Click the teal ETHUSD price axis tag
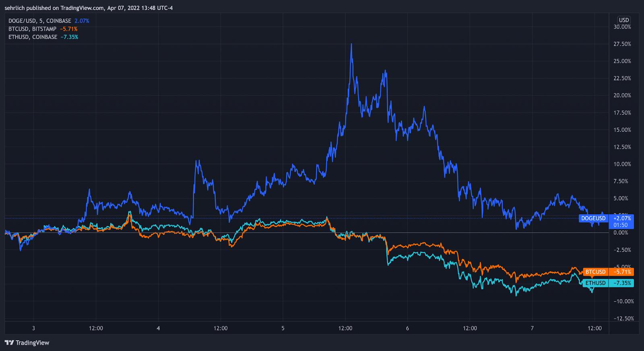Viewport: 644px width, 351px height. [x=595, y=283]
